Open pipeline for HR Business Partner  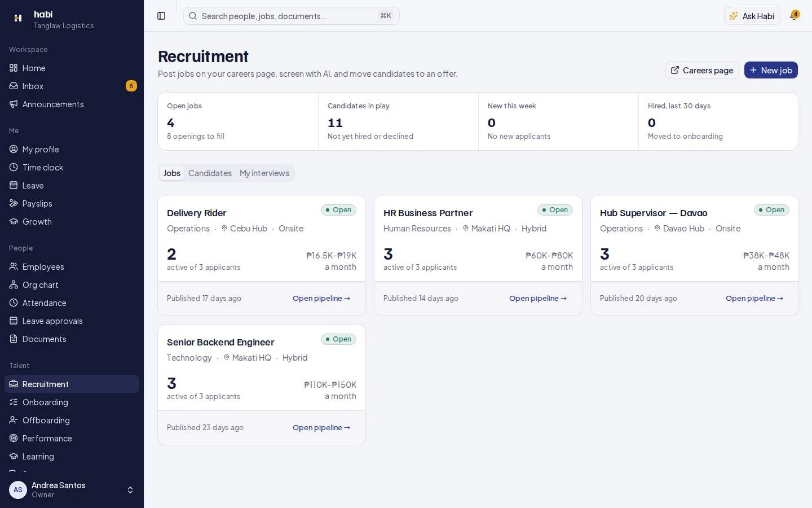538,298
